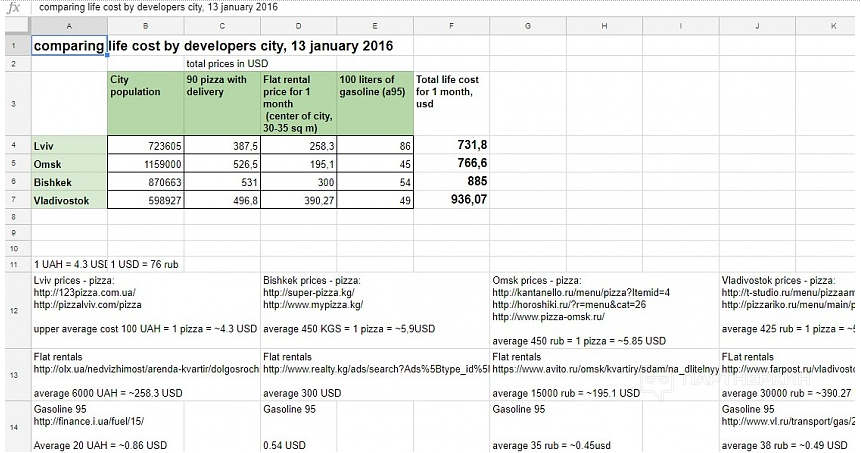Image resolution: width=861 pixels, height=453 pixels.
Task: Click Omsk population 1159000
Action: (x=146, y=164)
